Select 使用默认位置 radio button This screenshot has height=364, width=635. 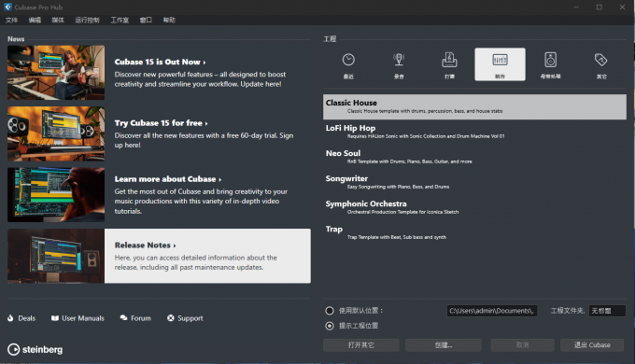coord(330,311)
